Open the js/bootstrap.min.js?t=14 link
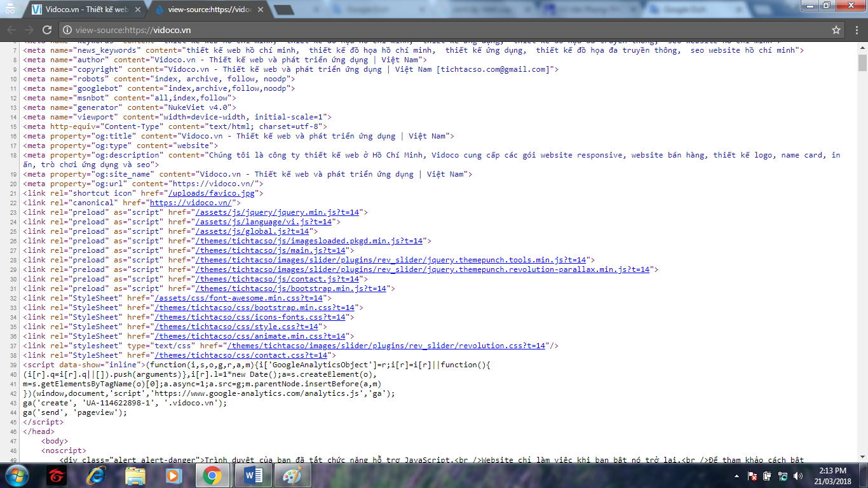Image resolution: width=868 pixels, height=488 pixels. pos(292,288)
